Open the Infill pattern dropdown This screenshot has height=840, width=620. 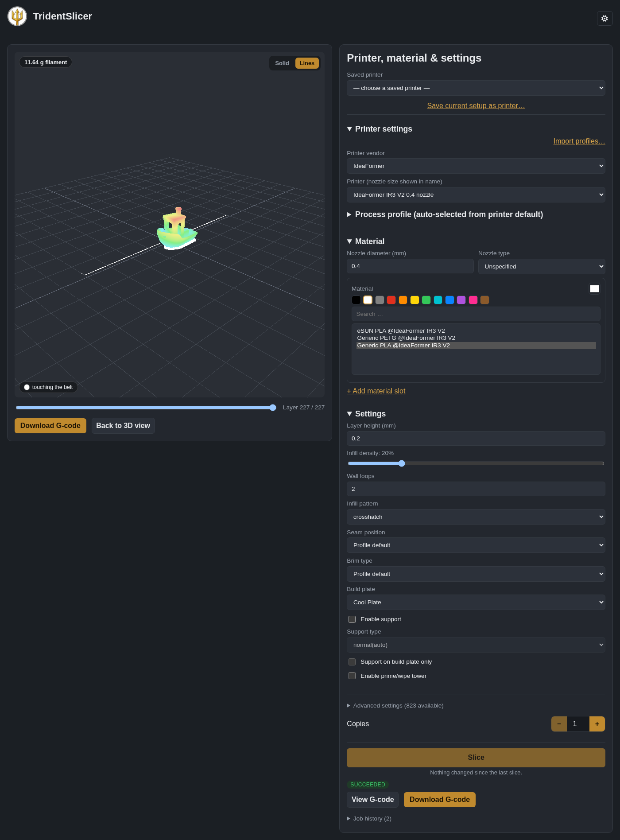(x=476, y=517)
